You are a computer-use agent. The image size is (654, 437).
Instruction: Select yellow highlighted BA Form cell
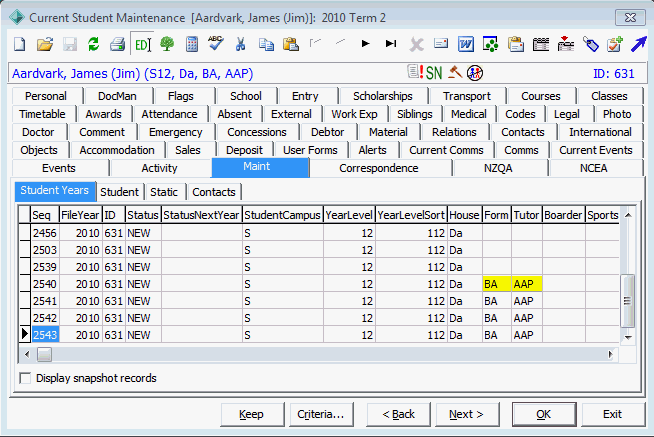tap(497, 284)
